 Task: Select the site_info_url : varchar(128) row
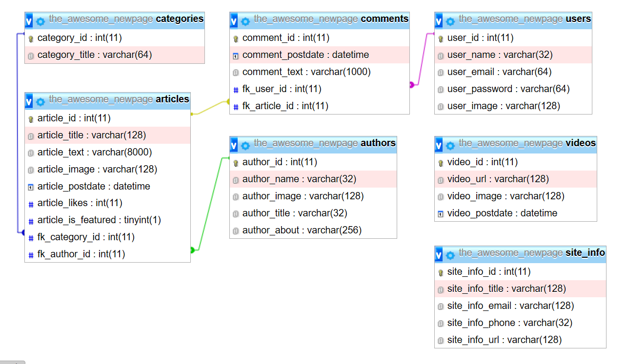pos(520,340)
